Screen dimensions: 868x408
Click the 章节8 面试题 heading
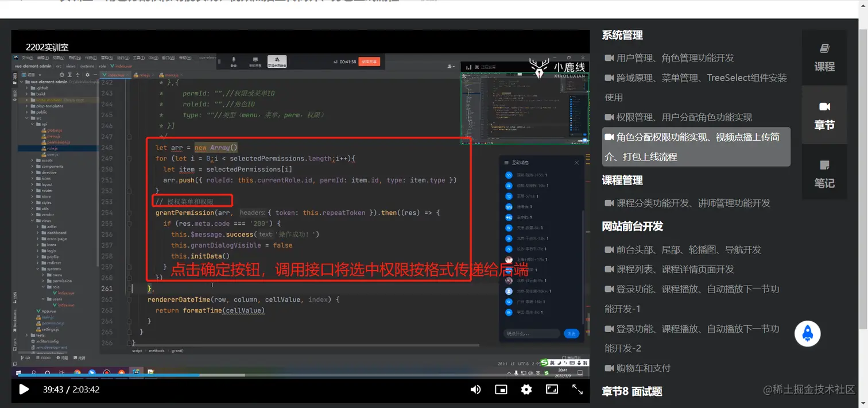(x=632, y=391)
